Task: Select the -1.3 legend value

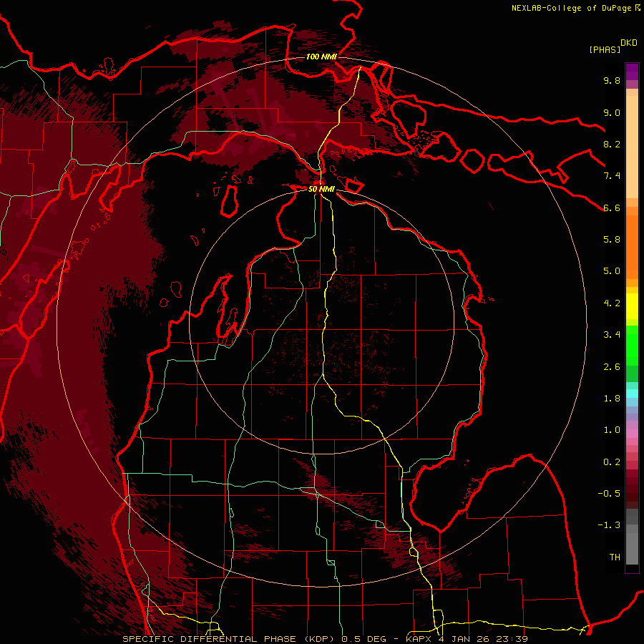Action: click(609, 525)
